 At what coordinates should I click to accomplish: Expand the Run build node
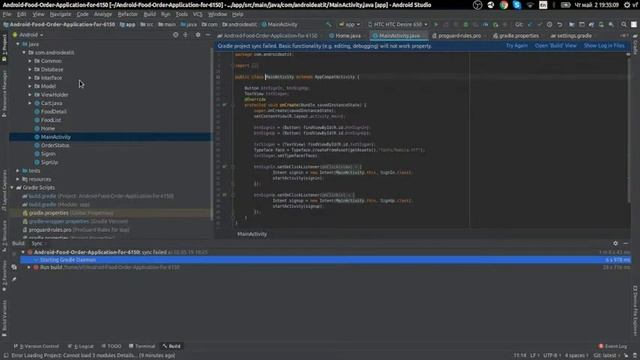click(29, 267)
